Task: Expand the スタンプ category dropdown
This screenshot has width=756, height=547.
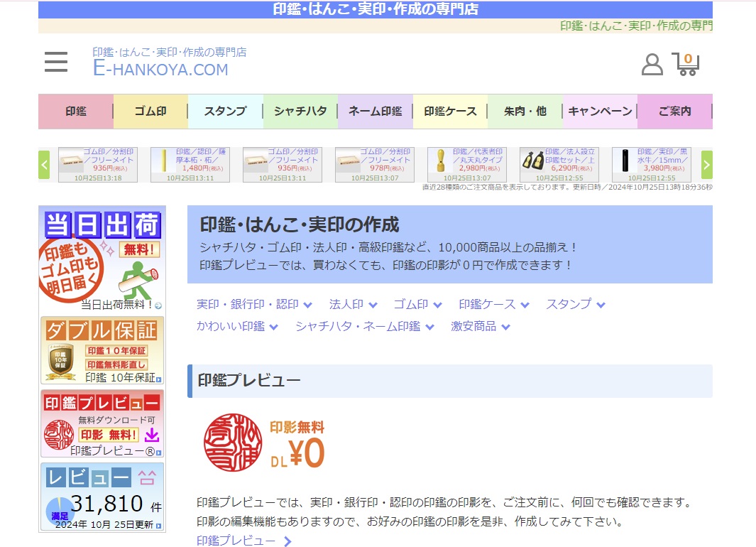Action: pyautogui.click(x=575, y=304)
